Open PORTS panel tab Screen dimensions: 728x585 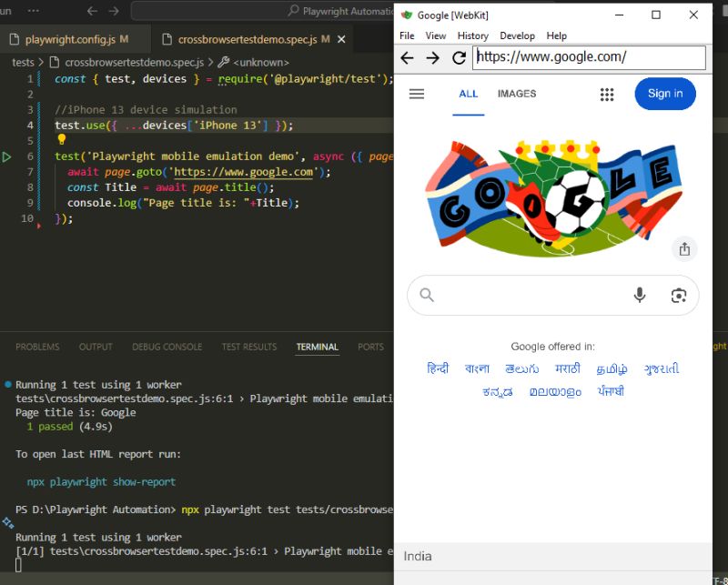click(x=370, y=347)
